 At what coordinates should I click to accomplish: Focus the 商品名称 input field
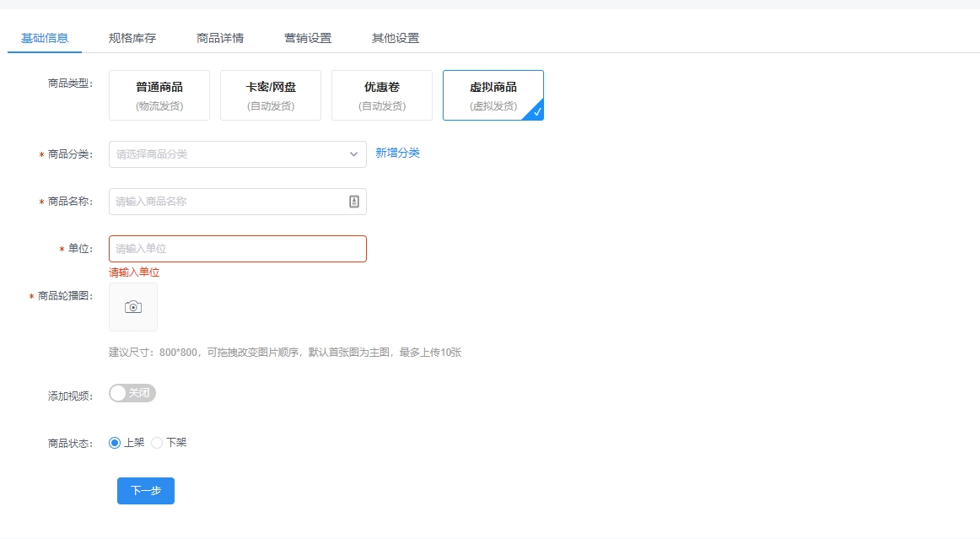[228, 202]
